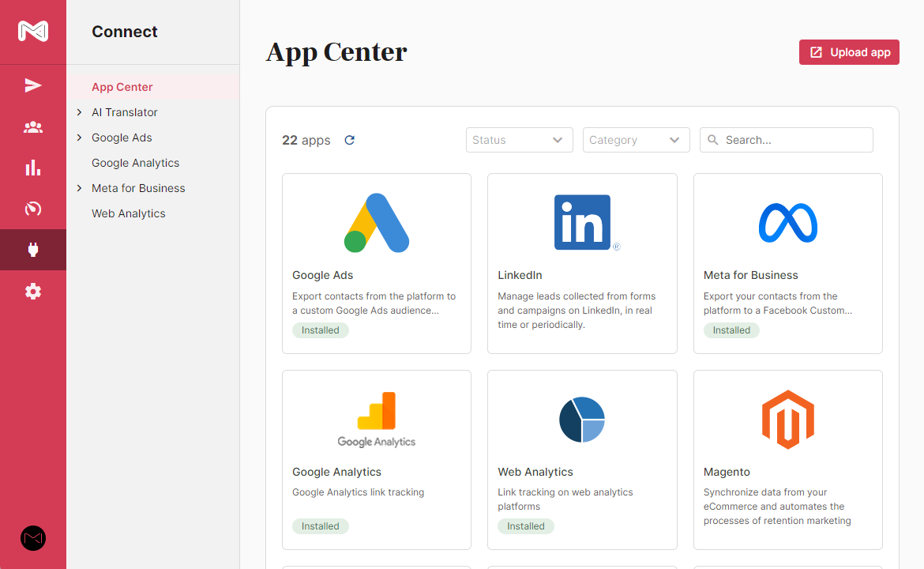This screenshot has width=924, height=569.
Task: Click the 'Export your contacts from the' description
Action: coord(777,303)
